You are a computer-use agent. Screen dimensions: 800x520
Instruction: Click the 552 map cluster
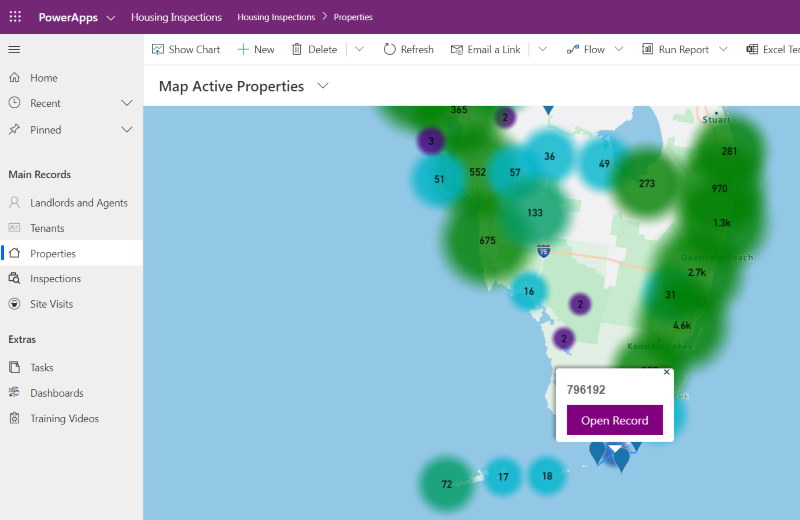(477, 172)
